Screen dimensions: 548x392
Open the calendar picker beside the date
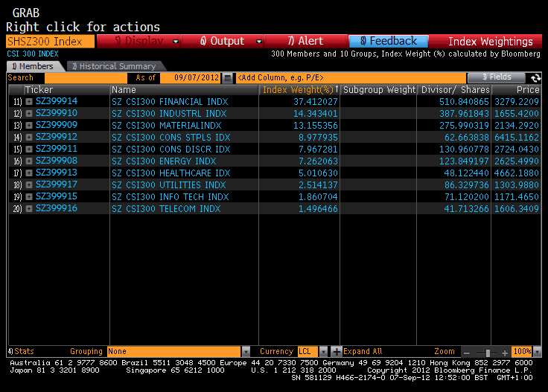point(228,77)
